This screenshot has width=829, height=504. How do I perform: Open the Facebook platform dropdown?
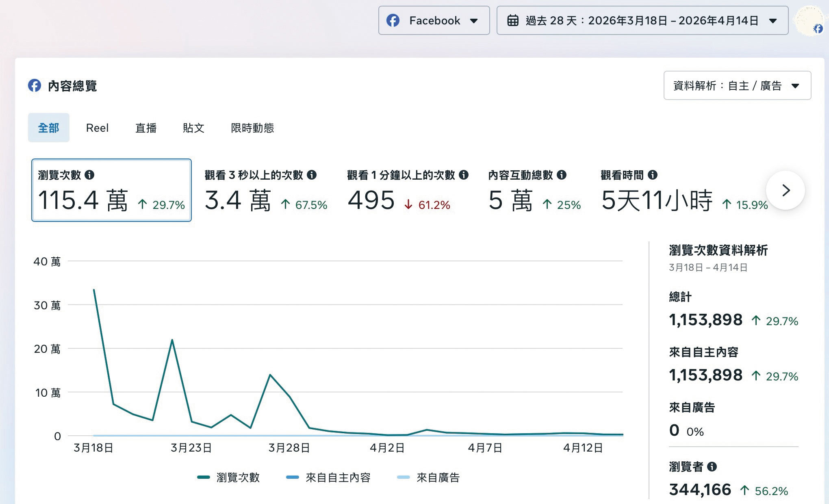(x=434, y=20)
